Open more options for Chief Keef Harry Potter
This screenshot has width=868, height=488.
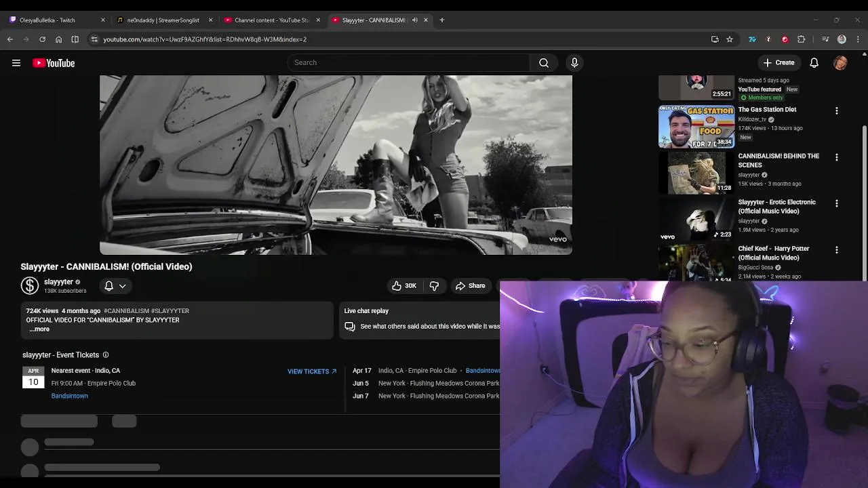click(837, 250)
